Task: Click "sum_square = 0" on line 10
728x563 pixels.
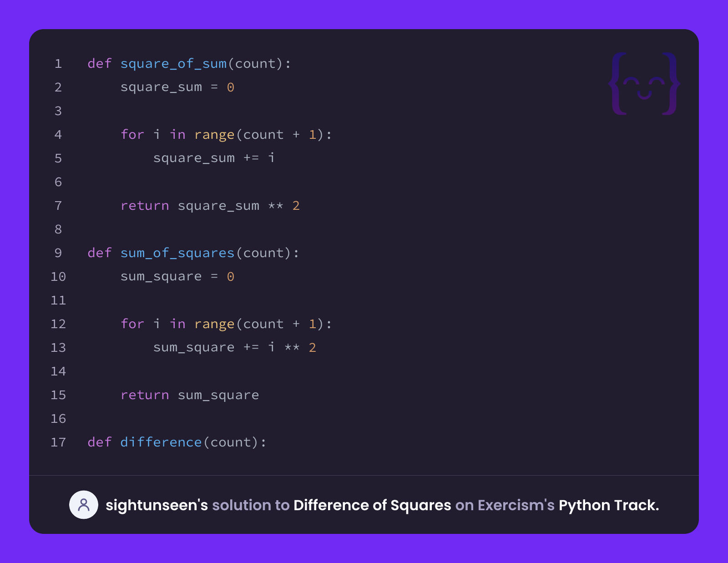Action: pos(177,277)
